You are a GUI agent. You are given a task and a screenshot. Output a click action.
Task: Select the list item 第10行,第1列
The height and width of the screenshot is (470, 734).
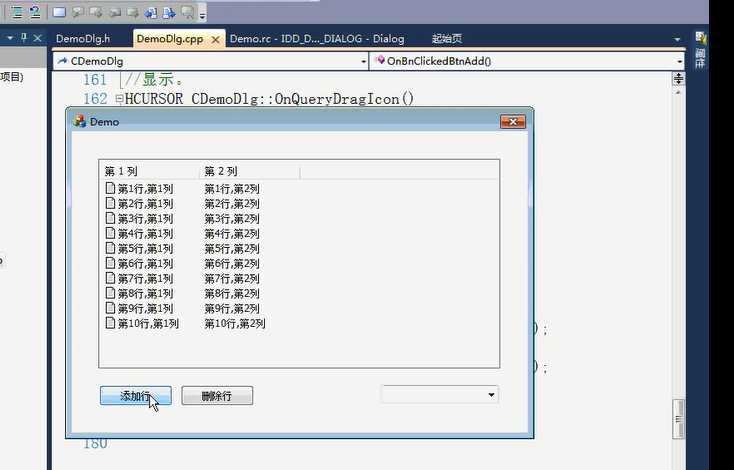tap(148, 323)
